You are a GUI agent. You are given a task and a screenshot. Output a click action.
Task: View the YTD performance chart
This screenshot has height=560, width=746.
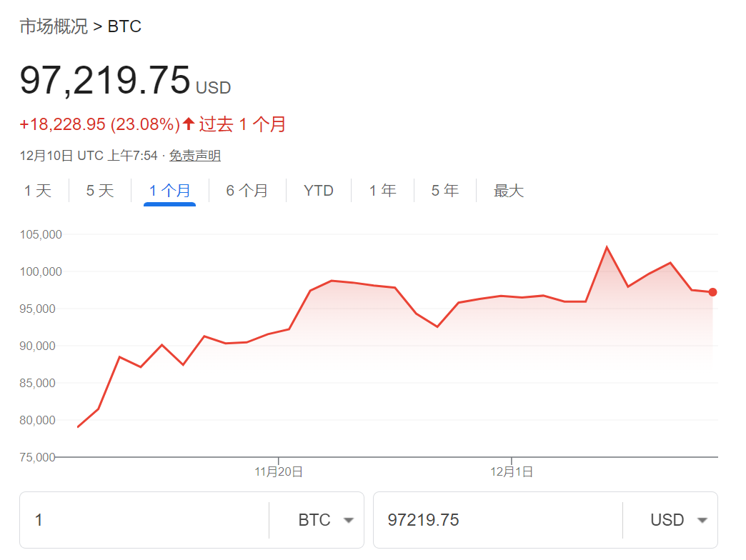pyautogui.click(x=317, y=190)
